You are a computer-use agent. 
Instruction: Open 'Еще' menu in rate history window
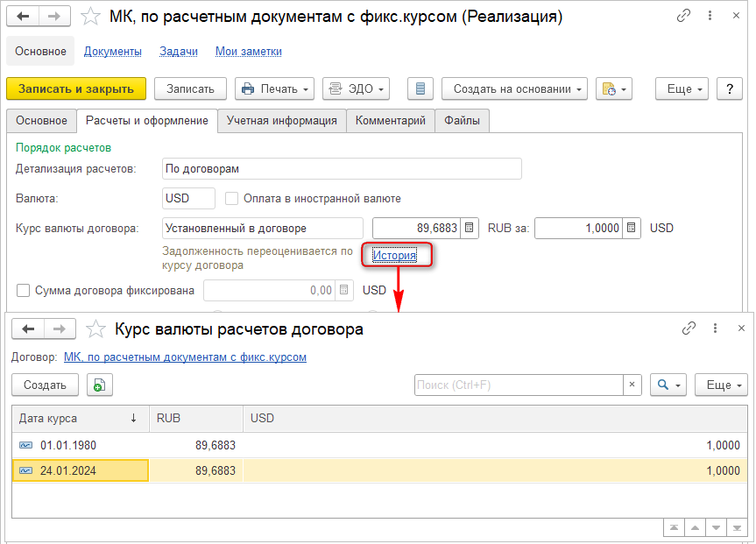tap(721, 385)
